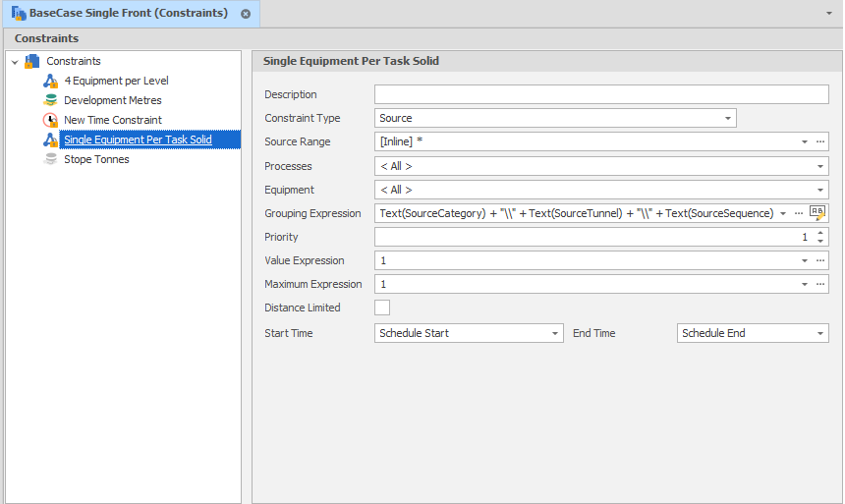
Task: Increase the Priority value with up arrow
Action: [820, 233]
